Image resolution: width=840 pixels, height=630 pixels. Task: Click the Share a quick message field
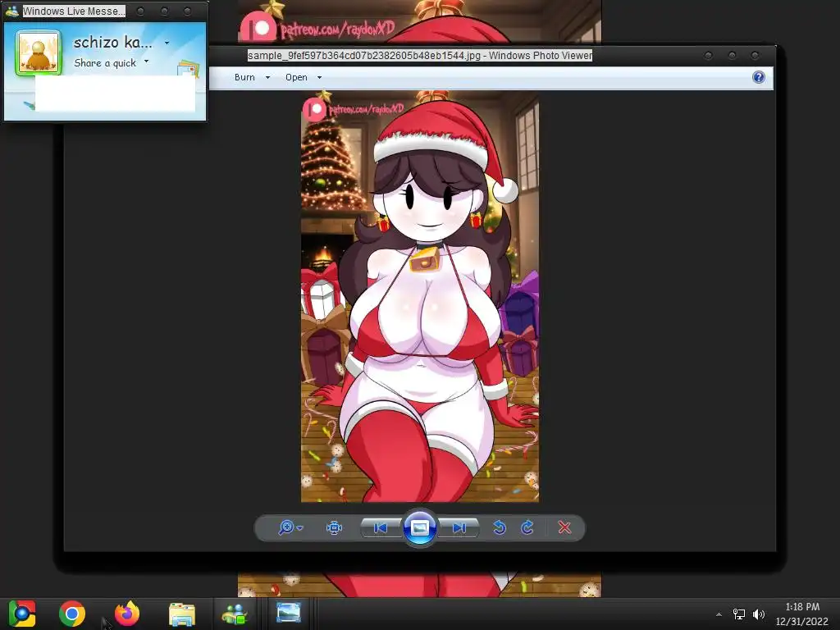(105, 63)
